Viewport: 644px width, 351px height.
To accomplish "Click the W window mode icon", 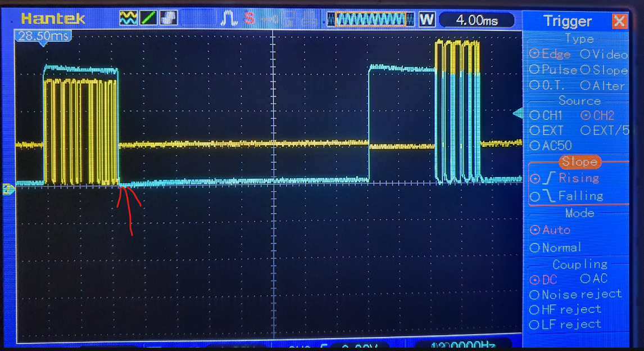I will pyautogui.click(x=427, y=19).
